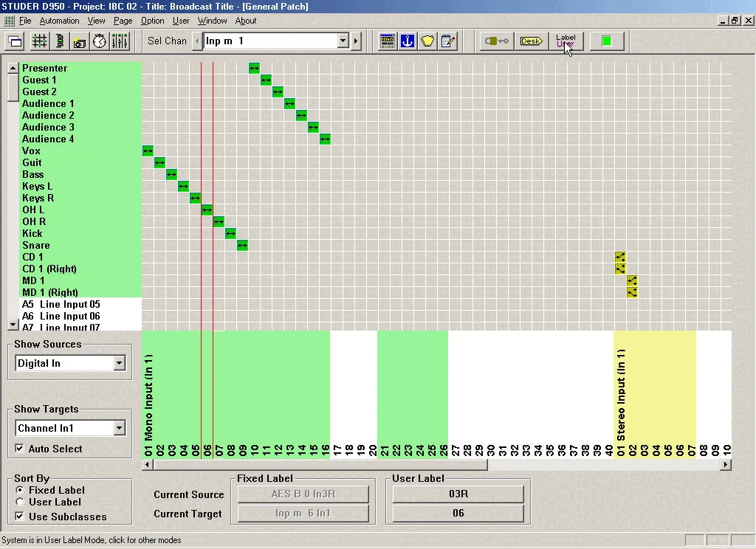Click the OH L row green patch point
756x549 pixels.
pos(207,210)
